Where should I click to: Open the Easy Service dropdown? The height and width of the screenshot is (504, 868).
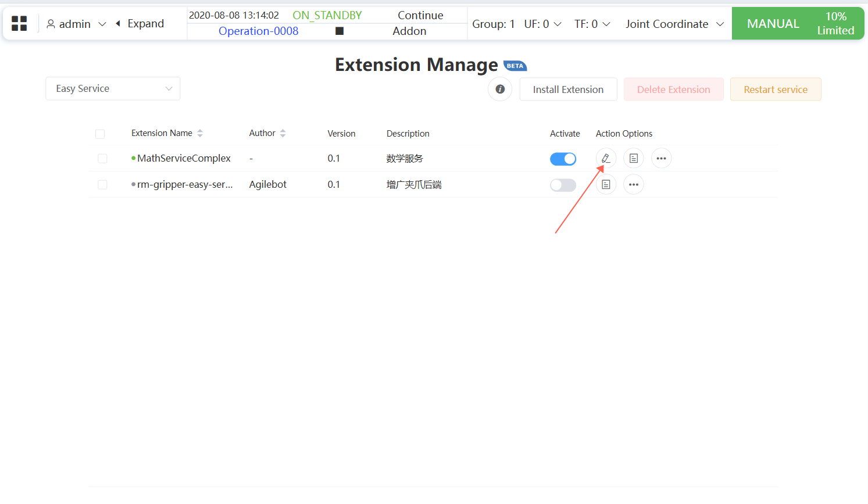pyautogui.click(x=113, y=89)
